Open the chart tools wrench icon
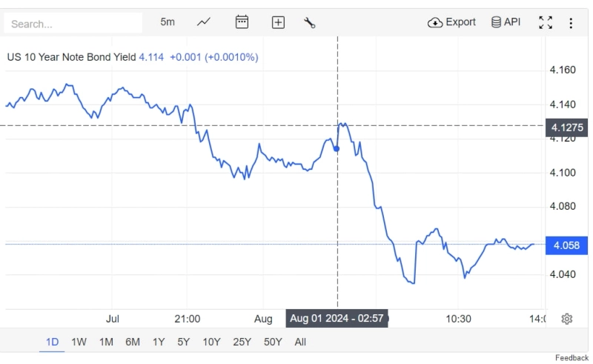Image resolution: width=593 pixels, height=364 pixels. (310, 22)
